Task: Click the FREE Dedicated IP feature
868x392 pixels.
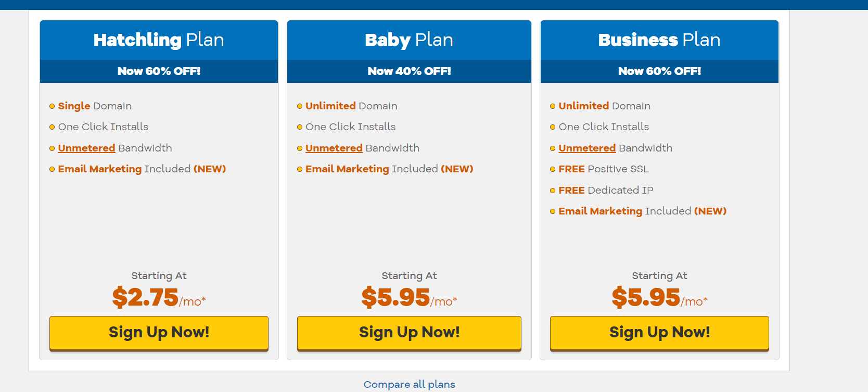Action: (606, 191)
